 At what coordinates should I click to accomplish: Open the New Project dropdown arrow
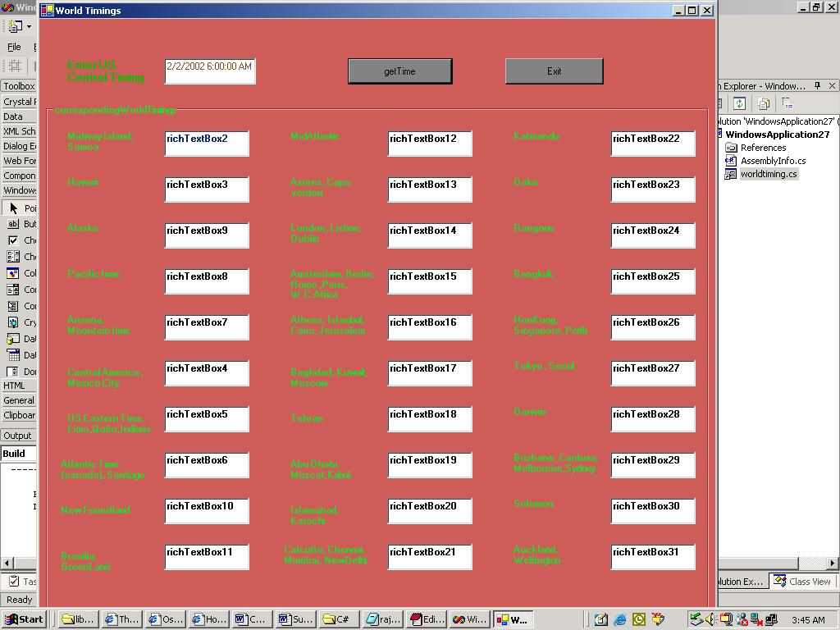point(29,25)
